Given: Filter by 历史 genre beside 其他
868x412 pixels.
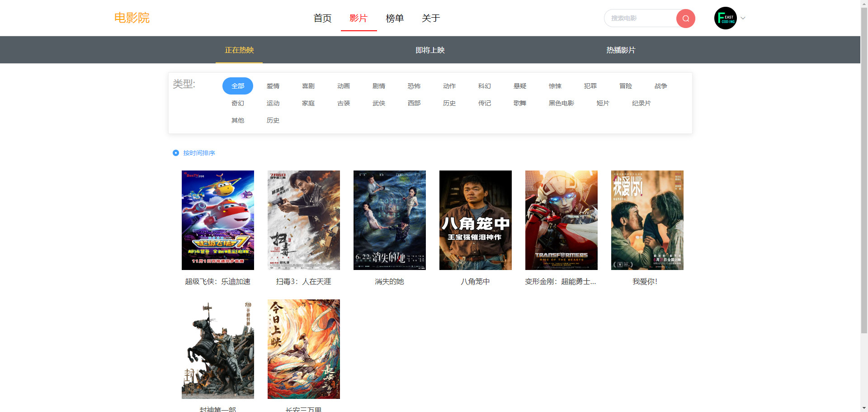Looking at the screenshot, I should pos(273,120).
